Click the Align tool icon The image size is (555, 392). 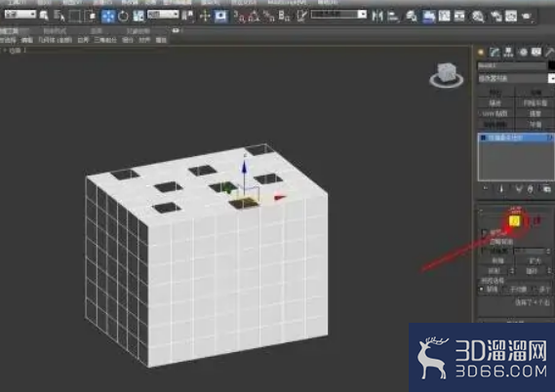pyautogui.click(x=393, y=16)
